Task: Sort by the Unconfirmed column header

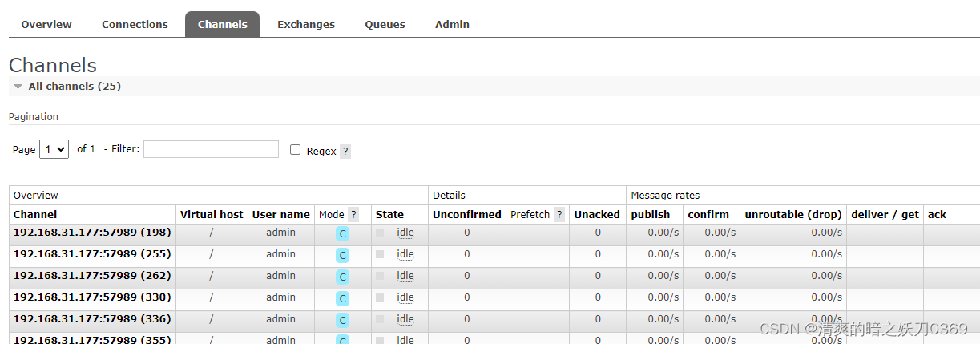Action: pos(466,214)
